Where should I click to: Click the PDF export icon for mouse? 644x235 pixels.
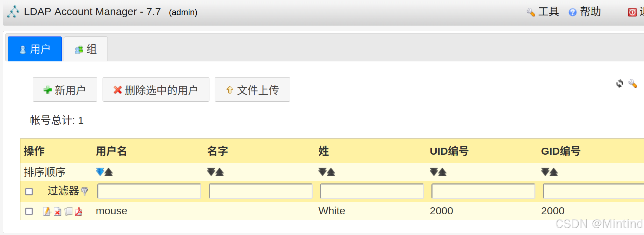[79, 211]
